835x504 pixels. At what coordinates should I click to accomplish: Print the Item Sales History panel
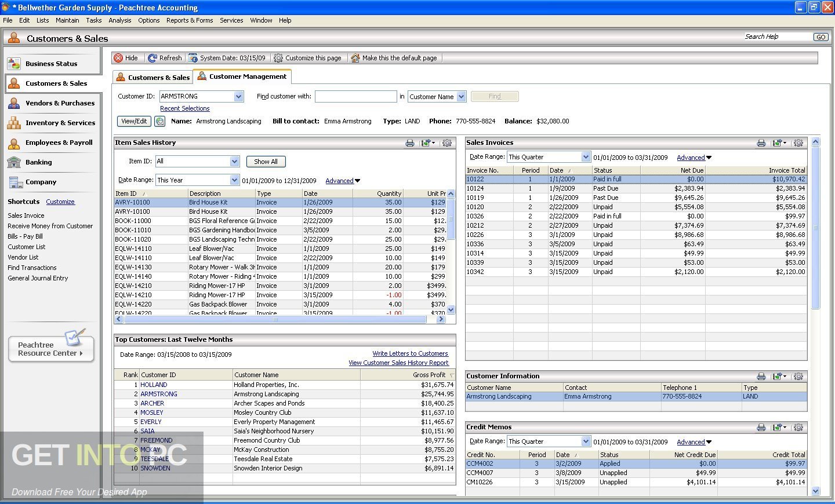410,143
